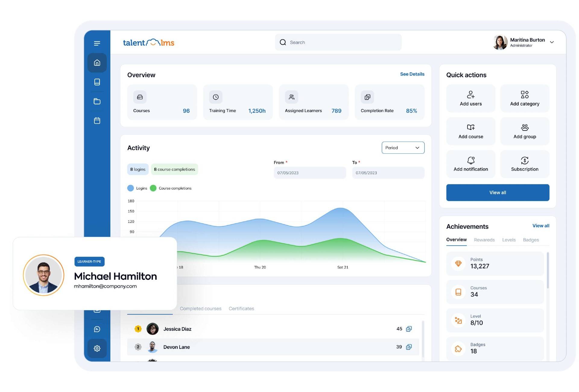Screen dimensions: 579x392
Task: Open the Home icon in sidebar
Action: [97, 63]
